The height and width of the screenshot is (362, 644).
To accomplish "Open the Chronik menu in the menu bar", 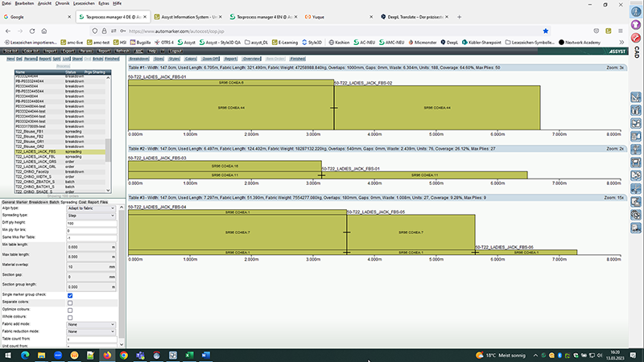I will click(x=61, y=4).
